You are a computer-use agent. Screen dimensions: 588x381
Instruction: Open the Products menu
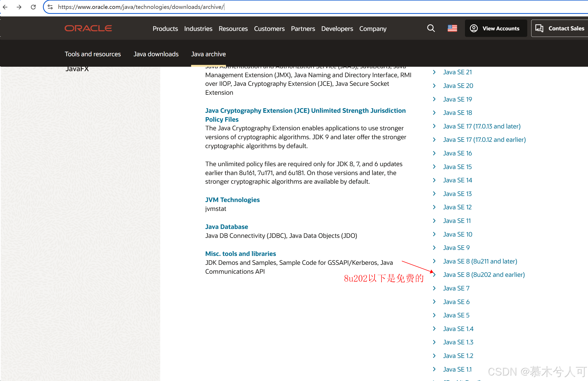[165, 29]
